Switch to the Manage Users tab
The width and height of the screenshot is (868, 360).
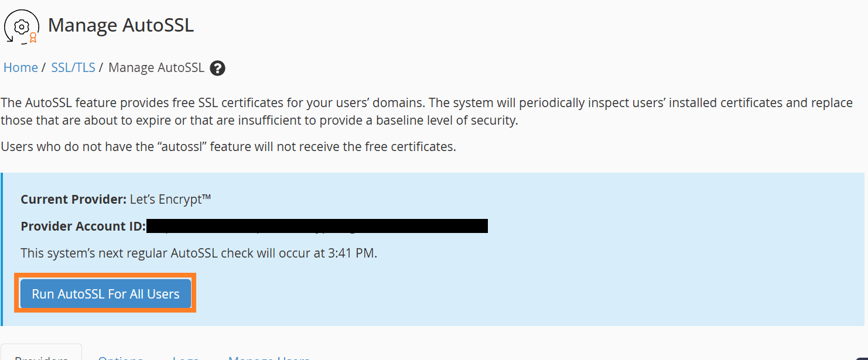click(x=269, y=356)
